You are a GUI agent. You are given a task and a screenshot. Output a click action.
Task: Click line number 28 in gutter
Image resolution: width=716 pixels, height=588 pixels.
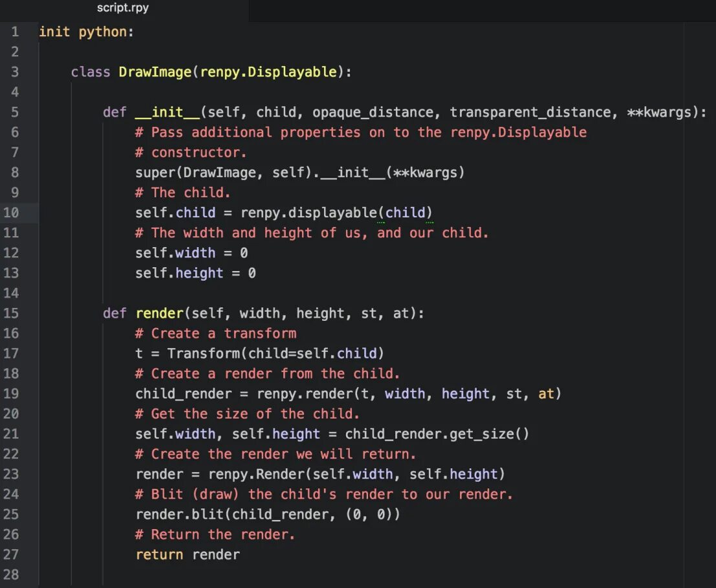pos(11,574)
